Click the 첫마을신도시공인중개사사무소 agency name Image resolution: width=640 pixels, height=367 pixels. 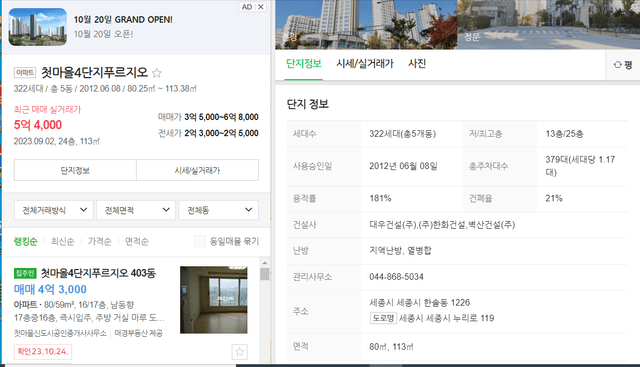click(x=60, y=333)
